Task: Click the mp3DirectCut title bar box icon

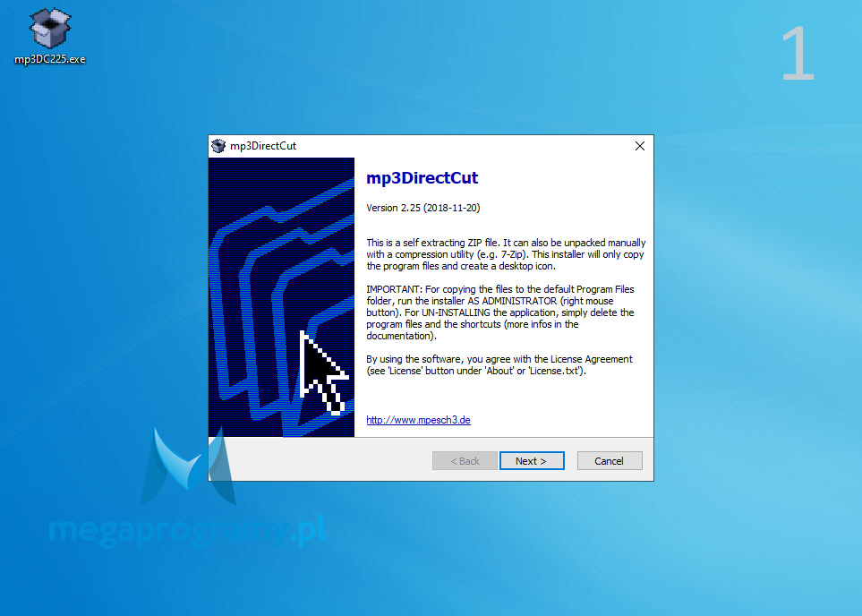Action: pos(218,146)
